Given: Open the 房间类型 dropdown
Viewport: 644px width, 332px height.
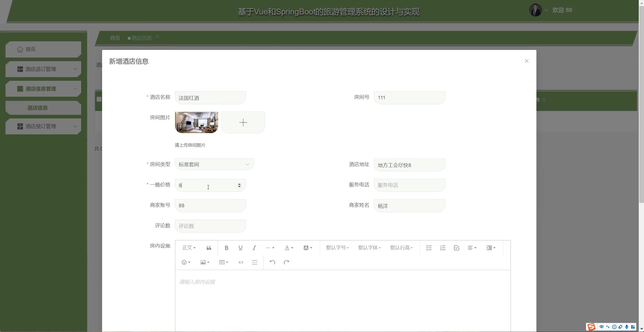Looking at the screenshot, I should click(x=214, y=164).
